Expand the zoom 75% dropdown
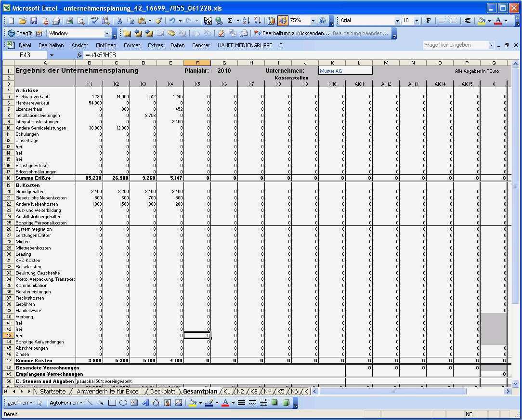Image resolution: width=522 pixels, height=420 pixels. click(313, 21)
